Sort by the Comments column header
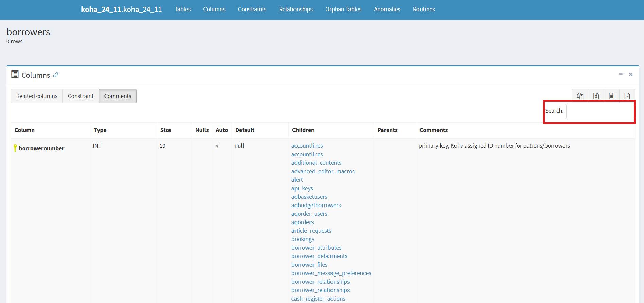Viewport: 644px width, 303px height. 525,130
